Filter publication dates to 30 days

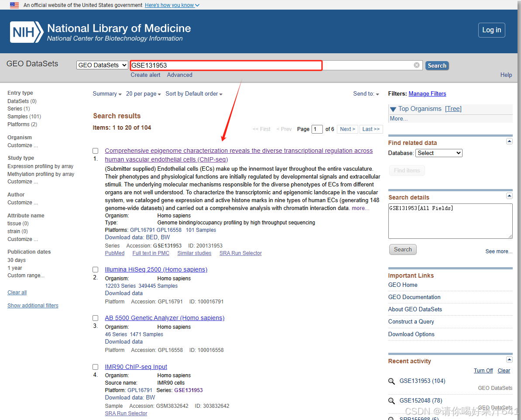(x=17, y=260)
